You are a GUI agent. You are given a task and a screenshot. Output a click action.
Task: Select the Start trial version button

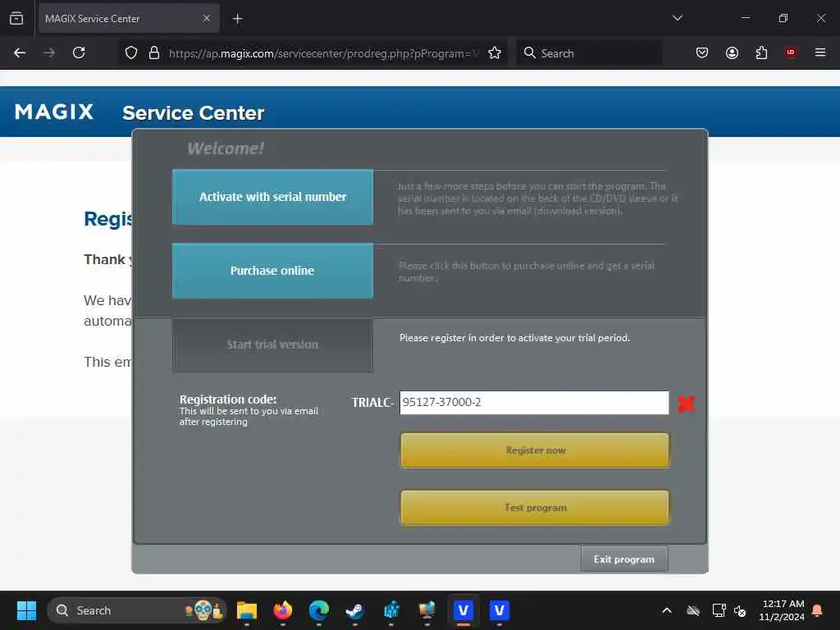coord(272,345)
